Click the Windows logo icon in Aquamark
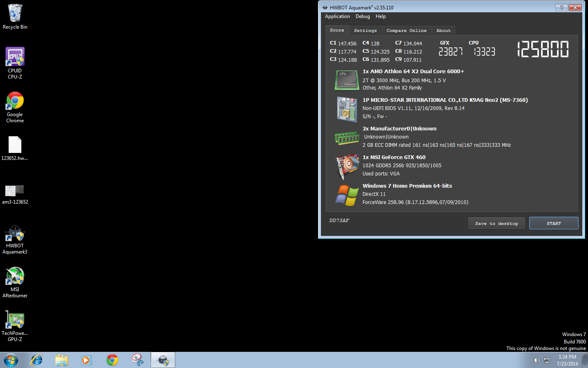The height and width of the screenshot is (368, 588). coord(347,195)
